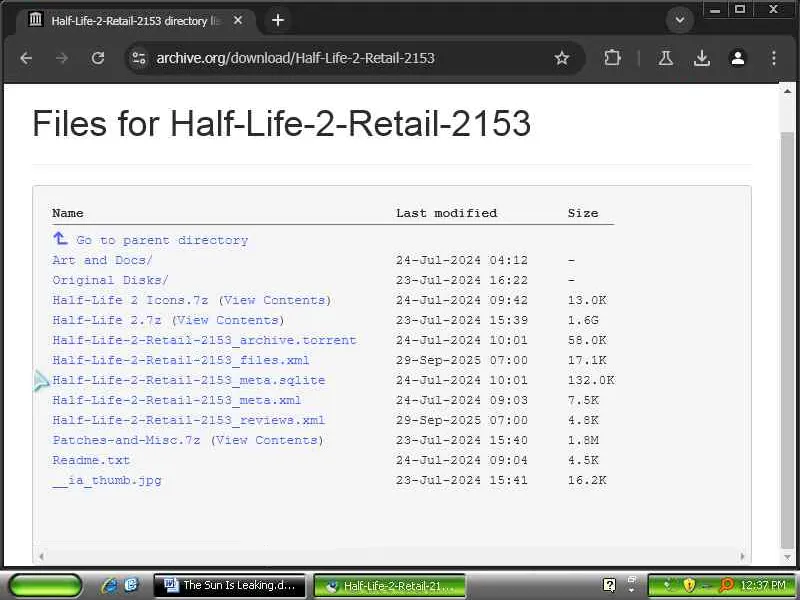Go to parent directory link
The width and height of the screenshot is (800, 600).
click(x=162, y=240)
